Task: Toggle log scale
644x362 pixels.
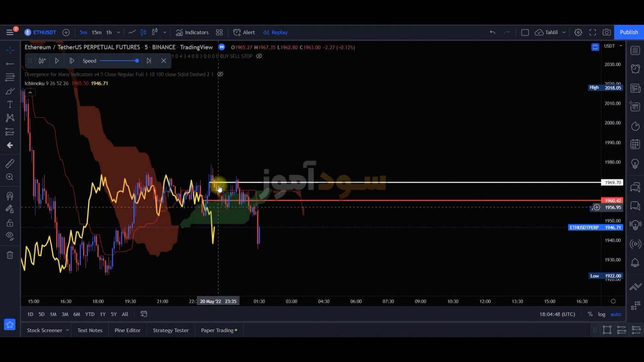Action: click(x=601, y=314)
